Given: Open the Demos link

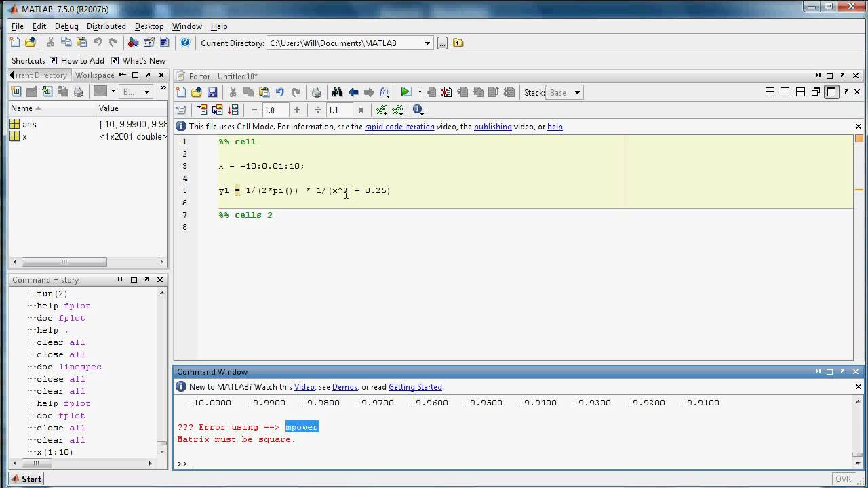Looking at the screenshot, I should click(x=344, y=387).
